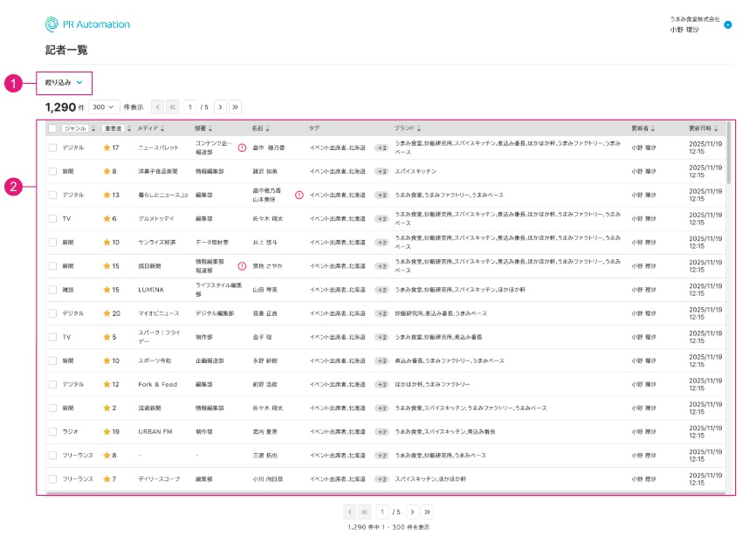Open the 300 items-per-page dropdown
Viewport: 756px width, 549px height.
tap(104, 106)
